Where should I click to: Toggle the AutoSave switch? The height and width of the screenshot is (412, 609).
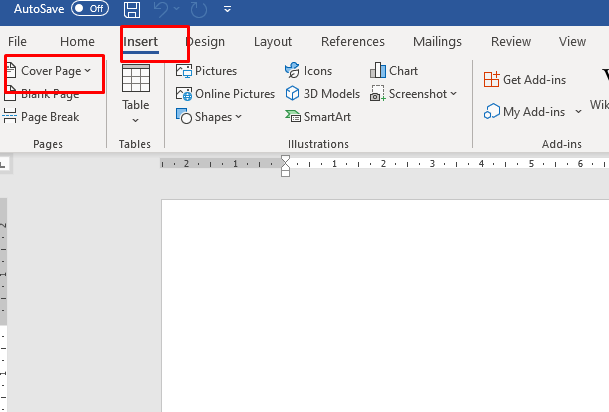90,9
